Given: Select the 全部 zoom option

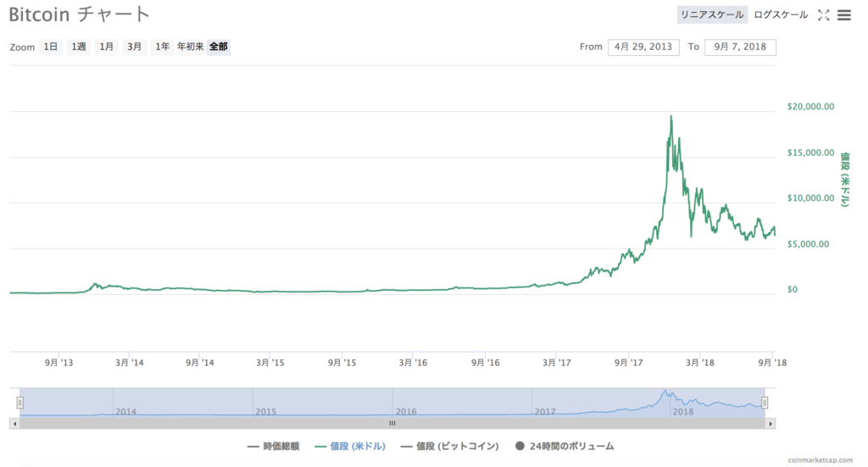Looking at the screenshot, I should pos(219,47).
